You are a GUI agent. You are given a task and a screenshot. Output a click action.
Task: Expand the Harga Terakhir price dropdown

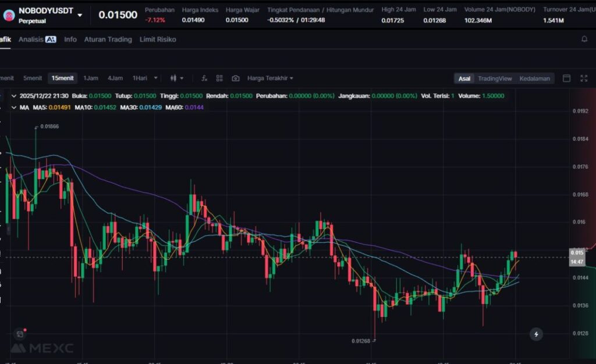pos(270,78)
